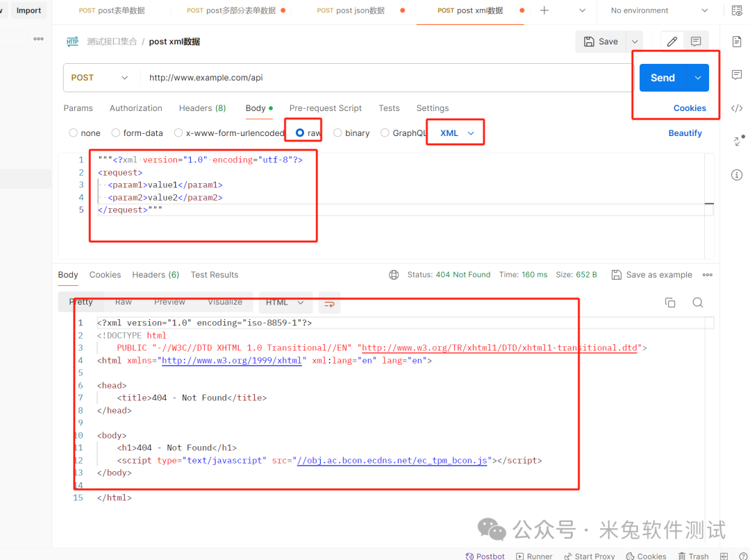The height and width of the screenshot is (560, 750).
Task: Click the copy response icon
Action: [x=670, y=303]
